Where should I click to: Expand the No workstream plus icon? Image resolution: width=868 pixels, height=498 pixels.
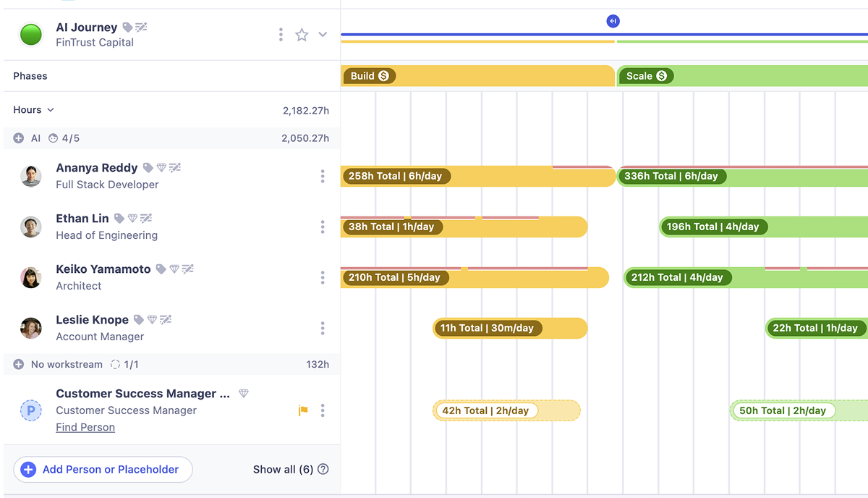(x=19, y=364)
